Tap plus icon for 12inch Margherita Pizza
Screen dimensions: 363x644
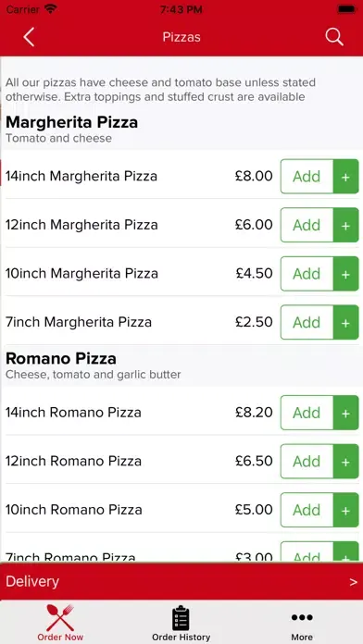[x=345, y=225]
